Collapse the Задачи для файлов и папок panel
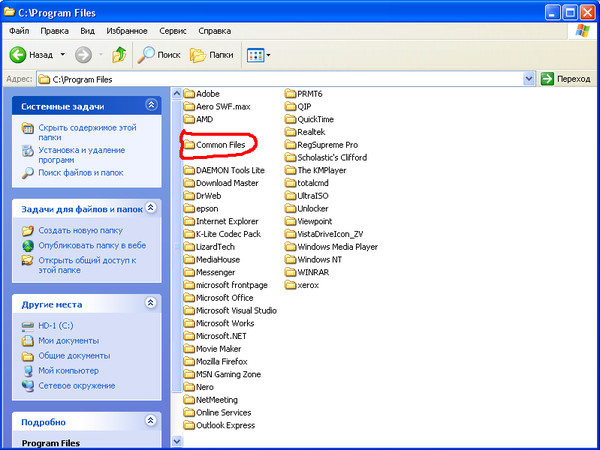The width and height of the screenshot is (600, 450). click(x=151, y=207)
